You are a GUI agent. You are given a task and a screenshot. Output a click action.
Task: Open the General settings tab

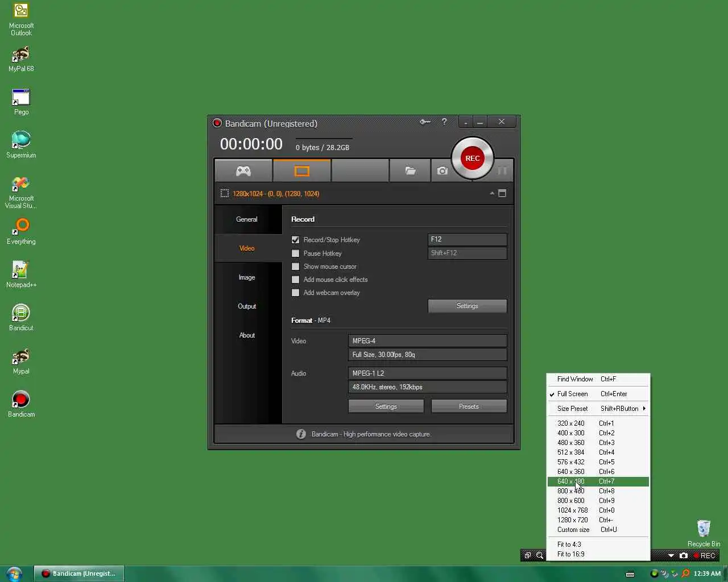pyautogui.click(x=247, y=219)
